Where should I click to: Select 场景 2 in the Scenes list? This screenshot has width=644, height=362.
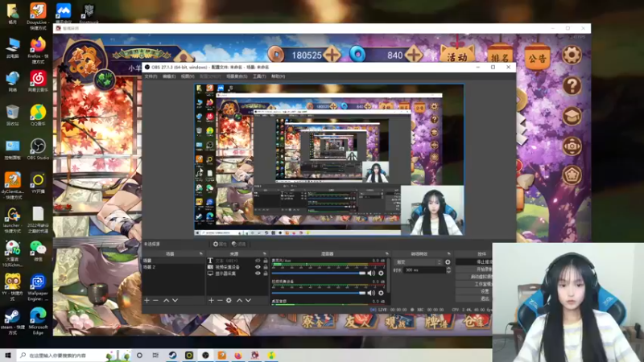[172, 267]
